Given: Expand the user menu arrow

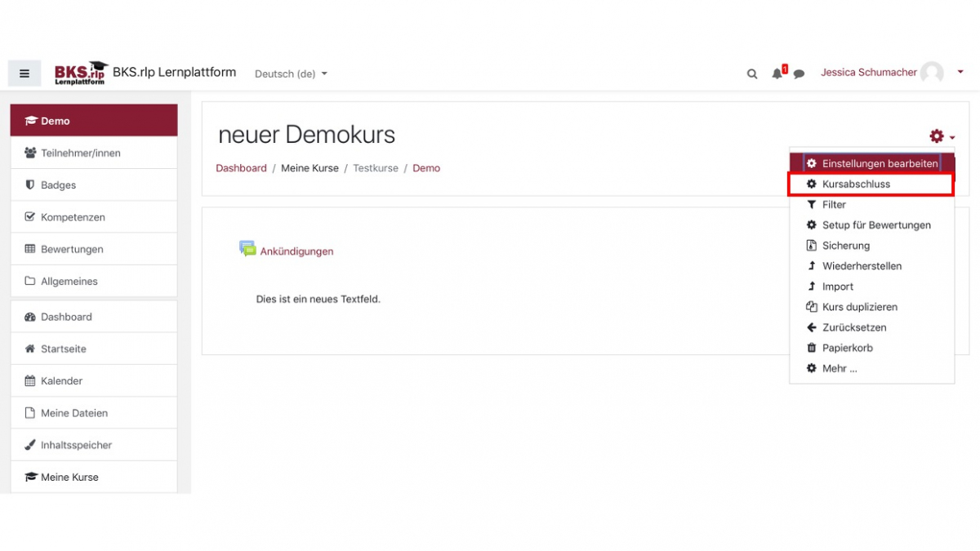Looking at the screenshot, I should (x=960, y=72).
